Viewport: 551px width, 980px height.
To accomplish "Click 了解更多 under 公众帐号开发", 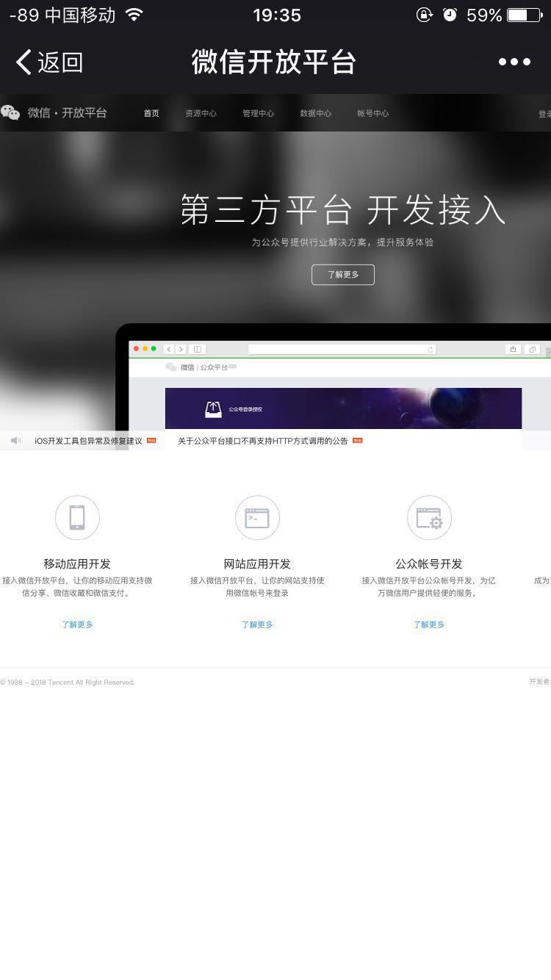I will (x=429, y=624).
